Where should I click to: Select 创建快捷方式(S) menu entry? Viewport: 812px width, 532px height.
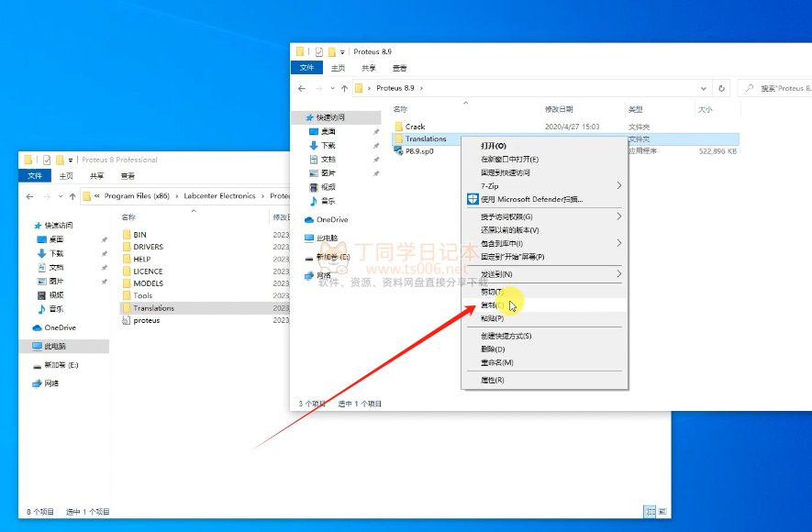[x=544, y=336]
